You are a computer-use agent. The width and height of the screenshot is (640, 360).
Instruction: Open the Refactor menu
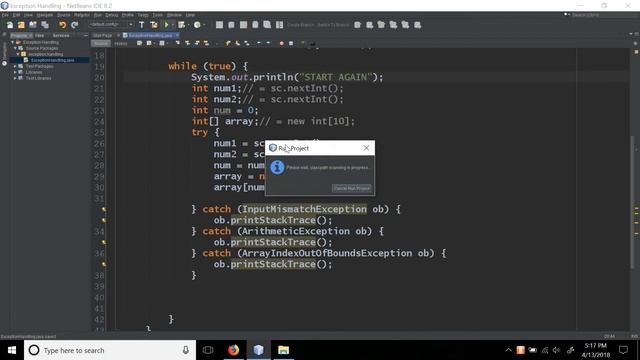click(82, 15)
